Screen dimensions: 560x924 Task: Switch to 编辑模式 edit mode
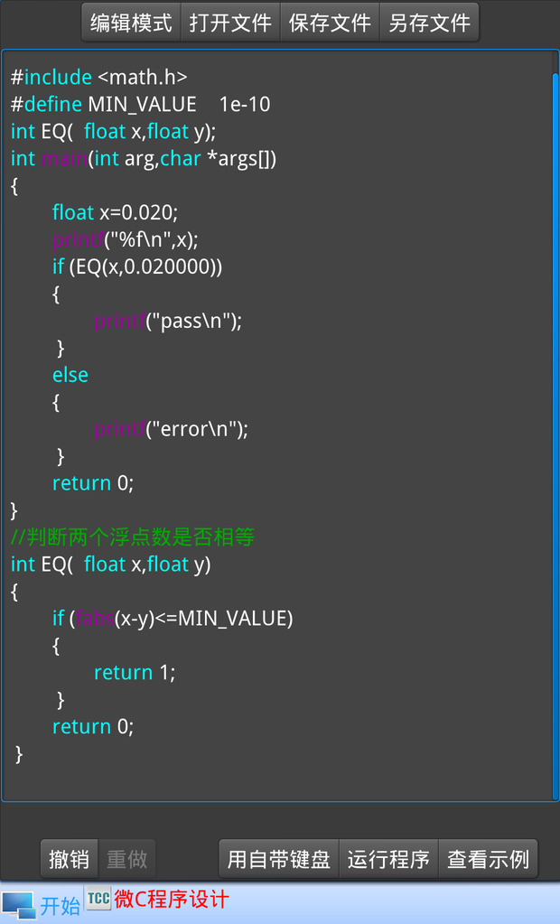pyautogui.click(x=131, y=23)
